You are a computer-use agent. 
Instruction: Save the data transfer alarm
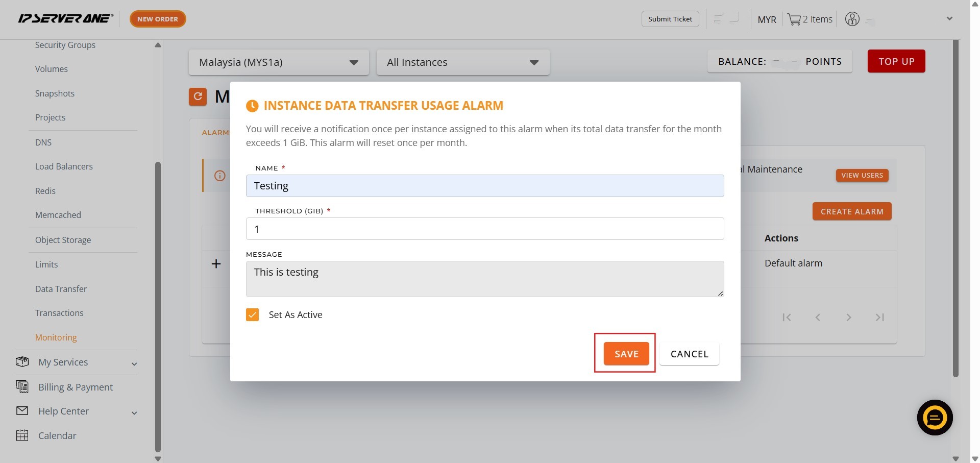[626, 354]
